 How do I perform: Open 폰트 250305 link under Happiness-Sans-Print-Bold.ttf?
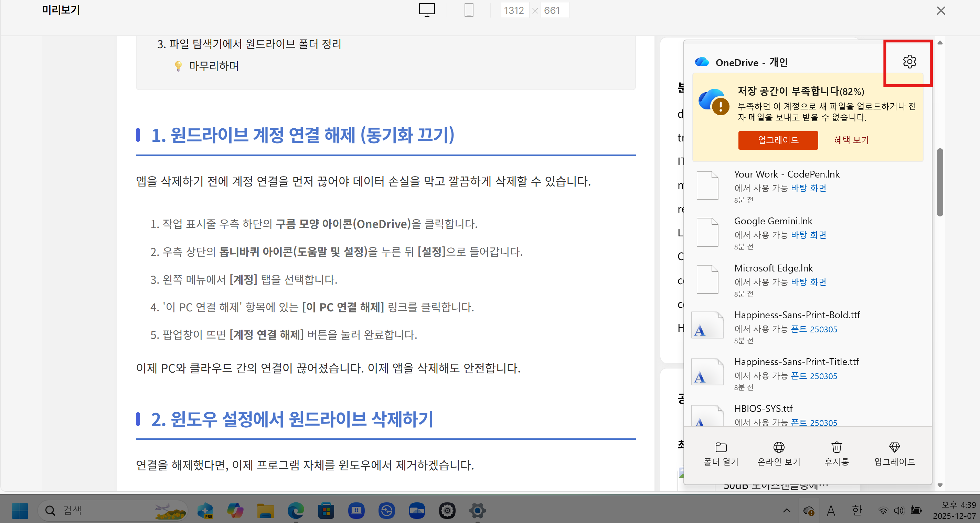pos(814,329)
